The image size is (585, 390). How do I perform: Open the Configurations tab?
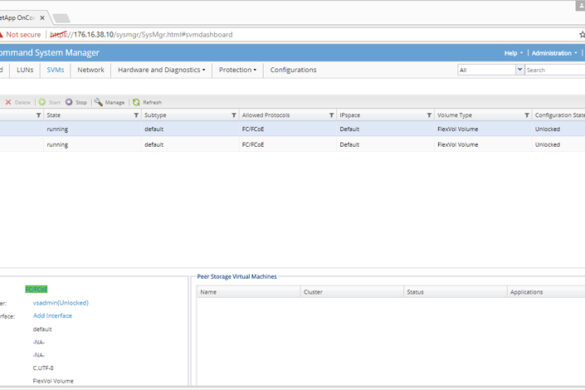[293, 70]
